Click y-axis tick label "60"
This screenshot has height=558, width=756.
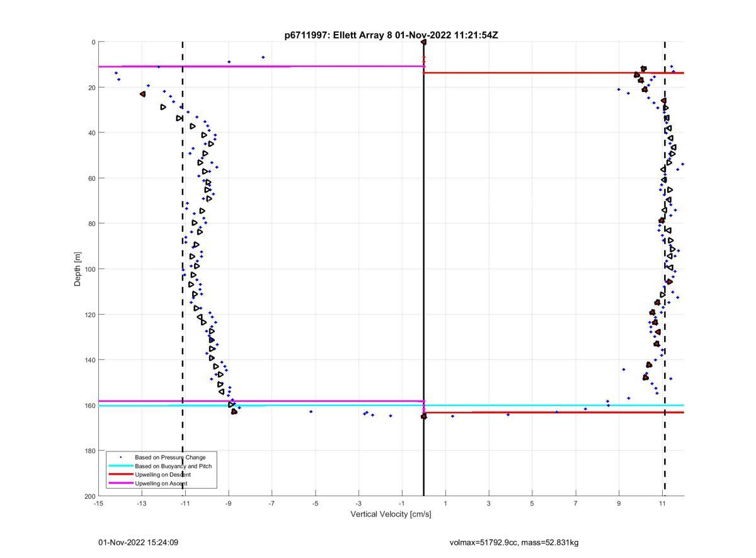[91, 178]
